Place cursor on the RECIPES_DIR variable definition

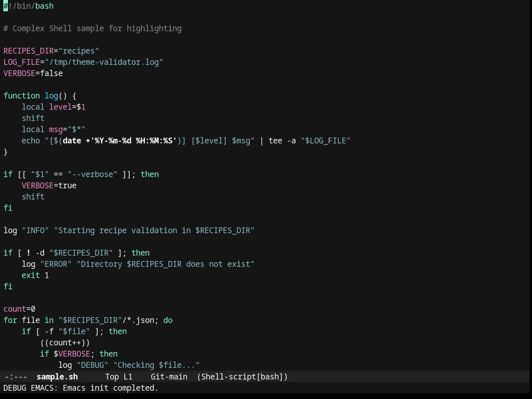(x=29, y=51)
